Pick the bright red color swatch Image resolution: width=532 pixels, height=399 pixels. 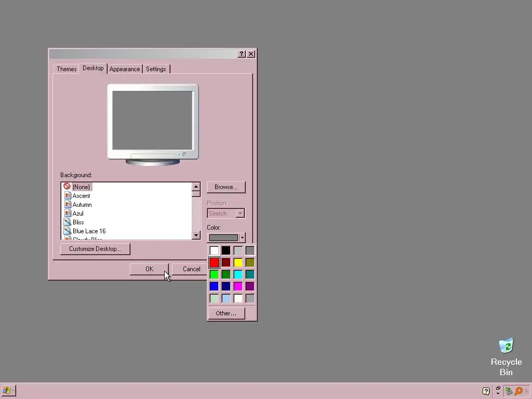[x=214, y=262]
